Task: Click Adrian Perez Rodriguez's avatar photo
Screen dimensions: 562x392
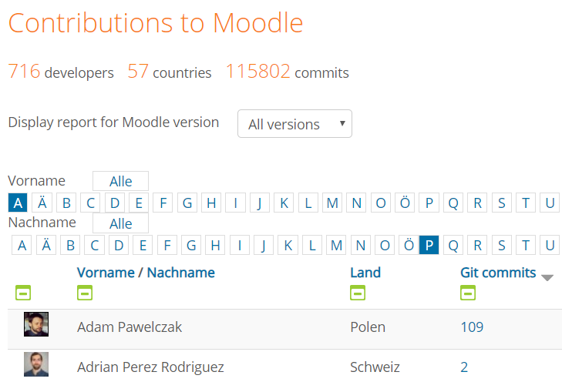Action: tap(36, 364)
